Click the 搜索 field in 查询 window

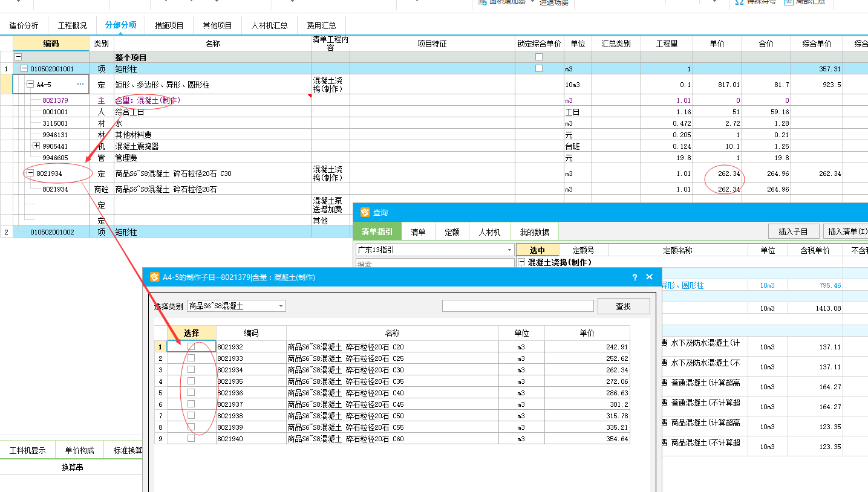pyautogui.click(x=434, y=264)
